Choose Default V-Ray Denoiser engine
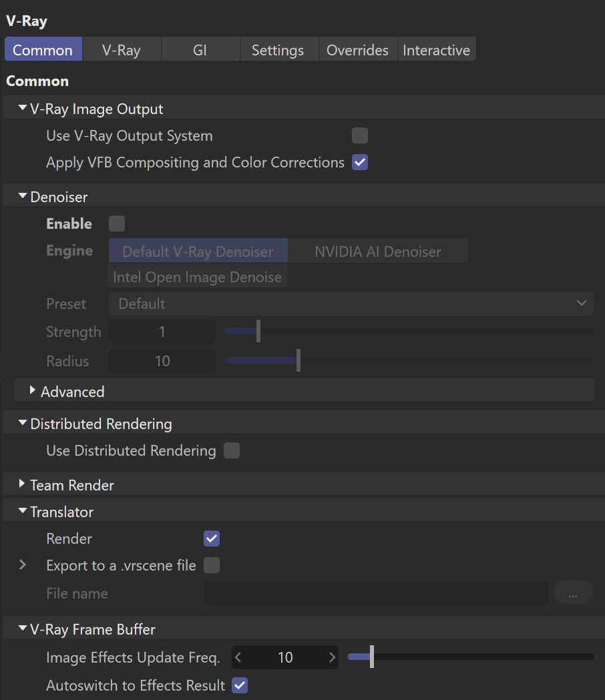The image size is (605, 700). point(198,251)
